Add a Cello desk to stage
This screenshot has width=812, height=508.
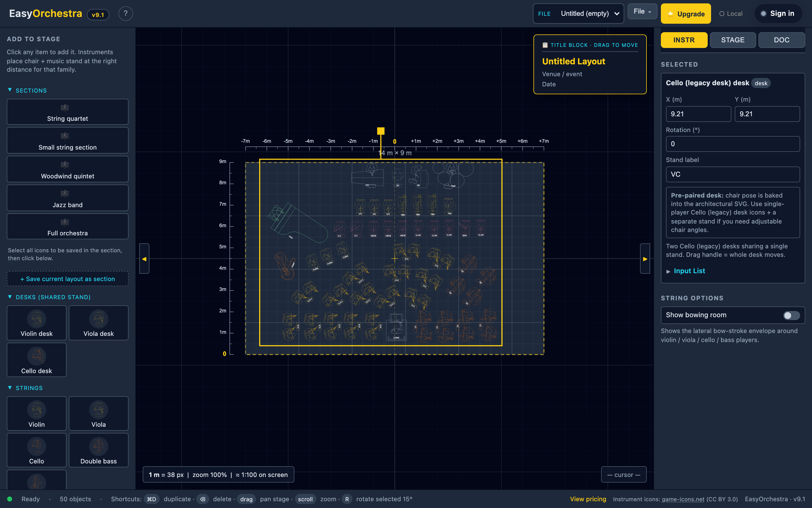tap(37, 360)
